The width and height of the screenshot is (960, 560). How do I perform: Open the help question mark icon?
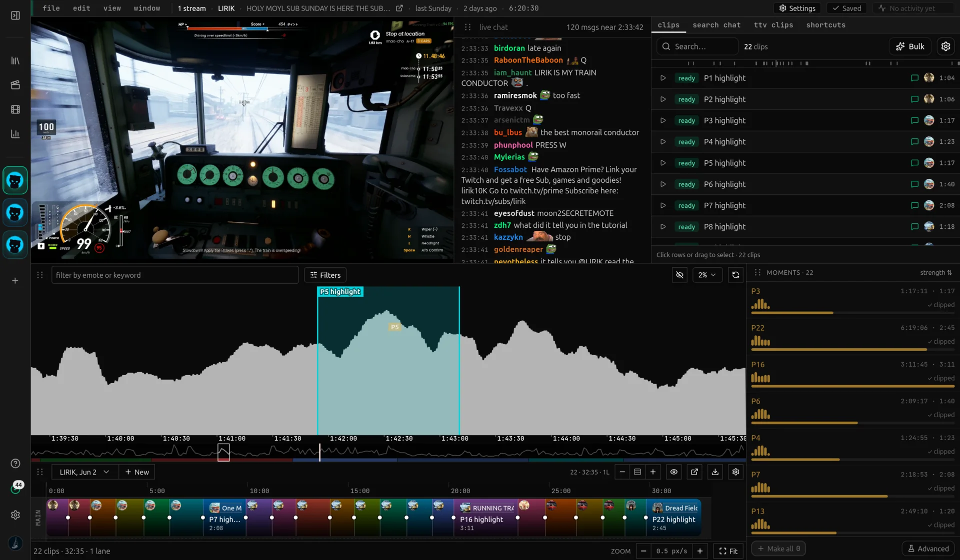pyautogui.click(x=15, y=464)
